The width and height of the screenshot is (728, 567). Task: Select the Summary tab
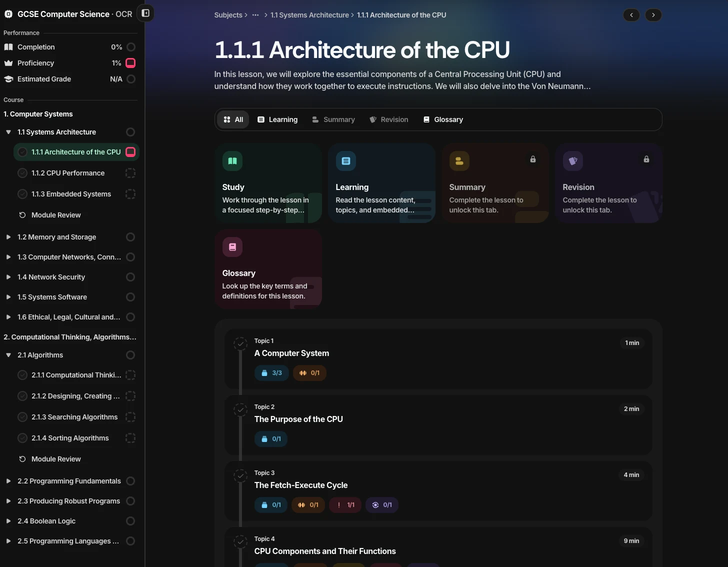[x=333, y=119]
